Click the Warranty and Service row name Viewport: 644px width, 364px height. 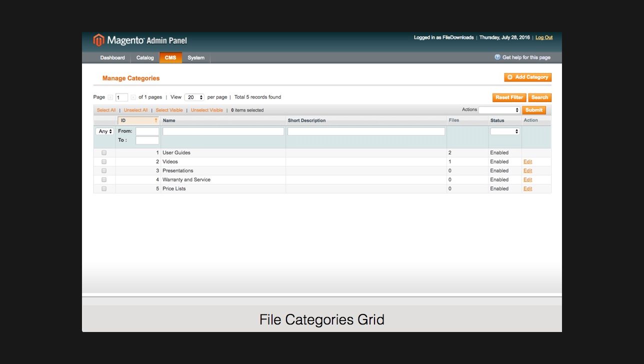coord(186,179)
